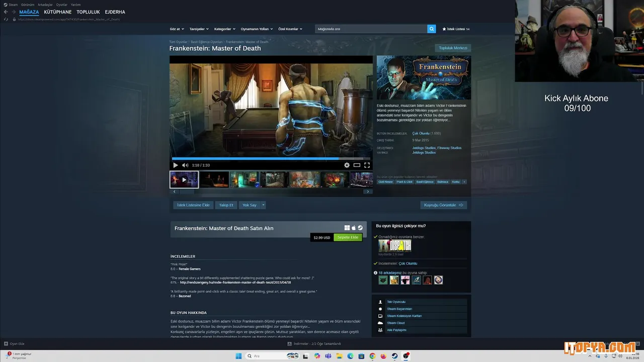Open İstek Listesi wishlist link
Viewport: 644px width, 362px height.
click(x=456, y=29)
